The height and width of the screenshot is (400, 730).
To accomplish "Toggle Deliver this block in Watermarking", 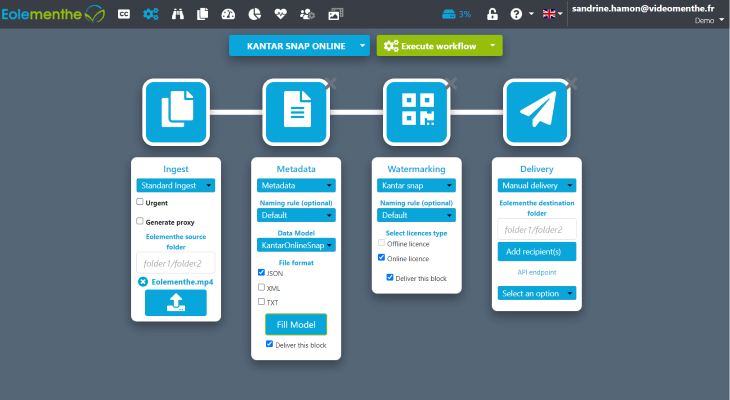I will [x=390, y=278].
